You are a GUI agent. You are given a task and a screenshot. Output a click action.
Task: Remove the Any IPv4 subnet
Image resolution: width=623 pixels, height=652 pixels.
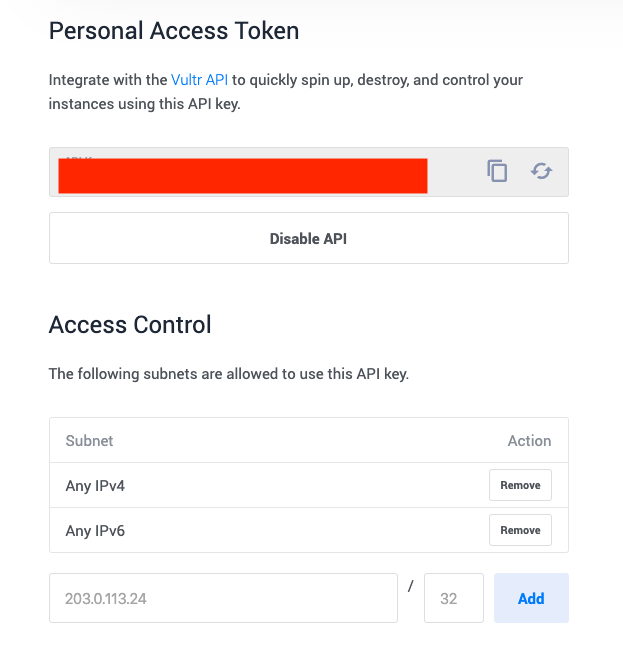click(x=520, y=485)
